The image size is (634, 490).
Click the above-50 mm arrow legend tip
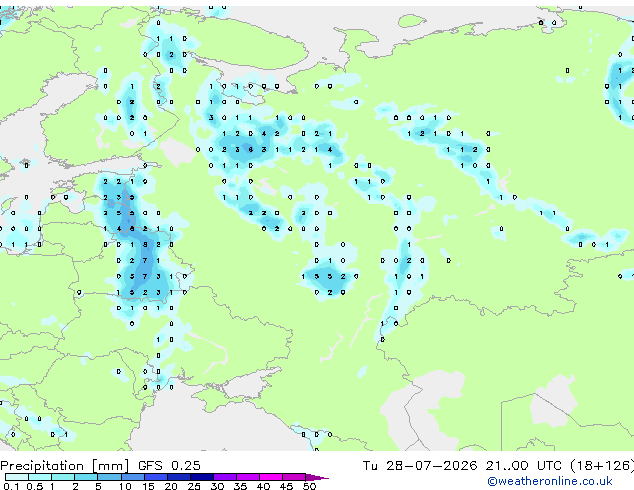click(x=317, y=477)
